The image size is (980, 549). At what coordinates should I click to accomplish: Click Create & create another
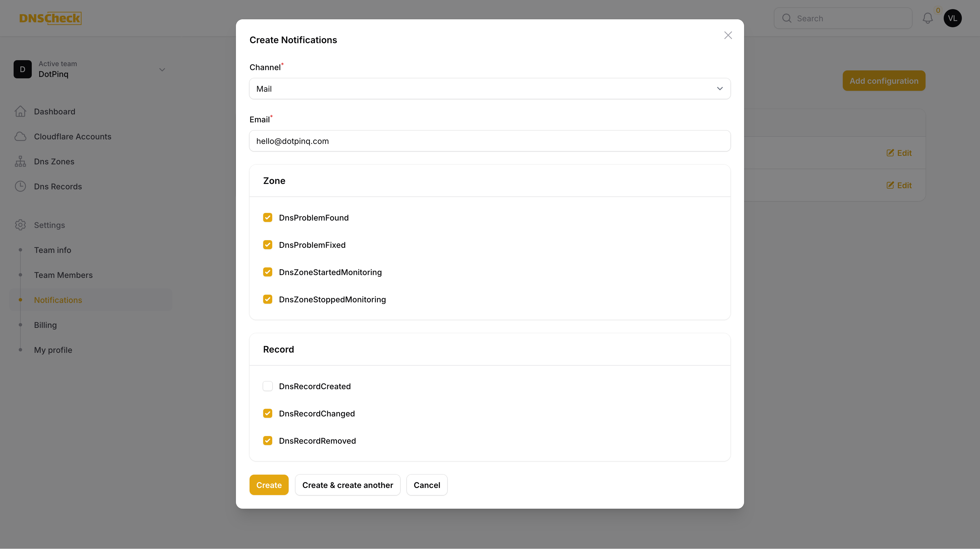pos(347,485)
